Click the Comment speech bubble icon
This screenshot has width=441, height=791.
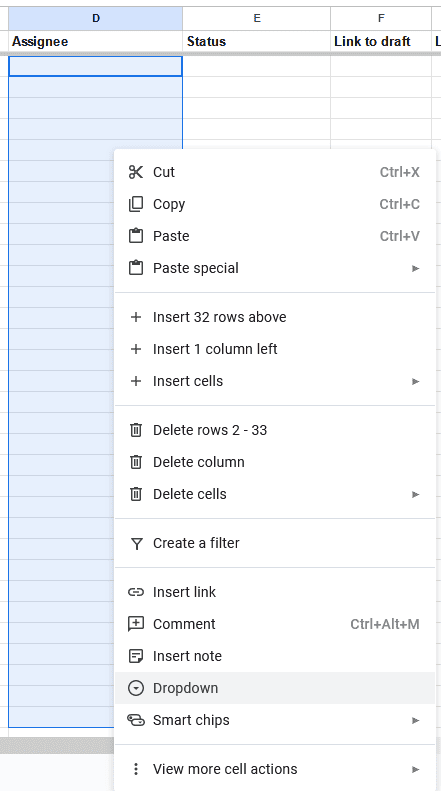point(136,624)
